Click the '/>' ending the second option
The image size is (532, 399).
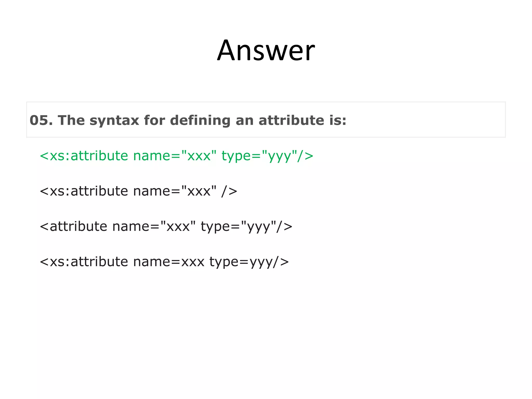(x=229, y=191)
